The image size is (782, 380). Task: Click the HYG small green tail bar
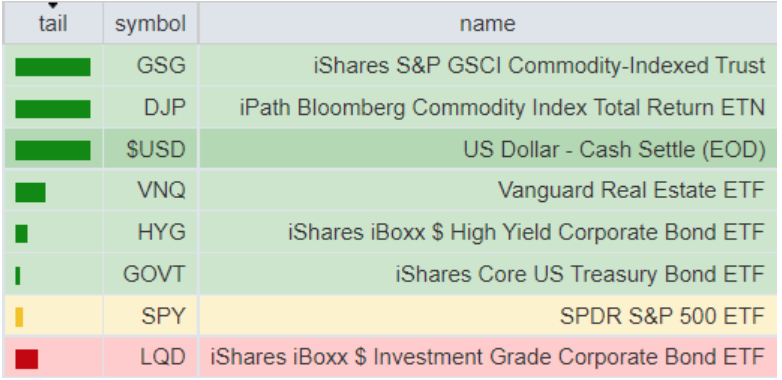click(21, 233)
